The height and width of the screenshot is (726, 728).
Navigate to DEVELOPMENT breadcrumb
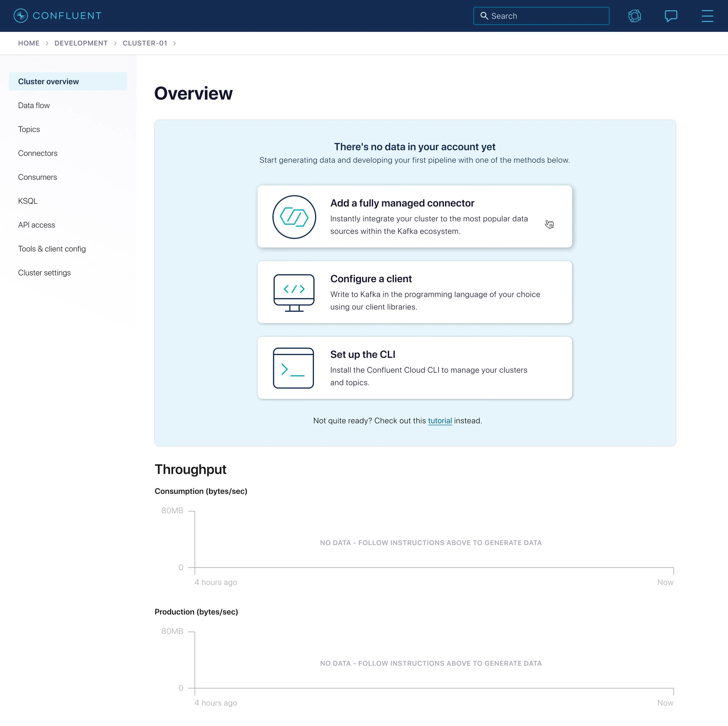[x=81, y=43]
